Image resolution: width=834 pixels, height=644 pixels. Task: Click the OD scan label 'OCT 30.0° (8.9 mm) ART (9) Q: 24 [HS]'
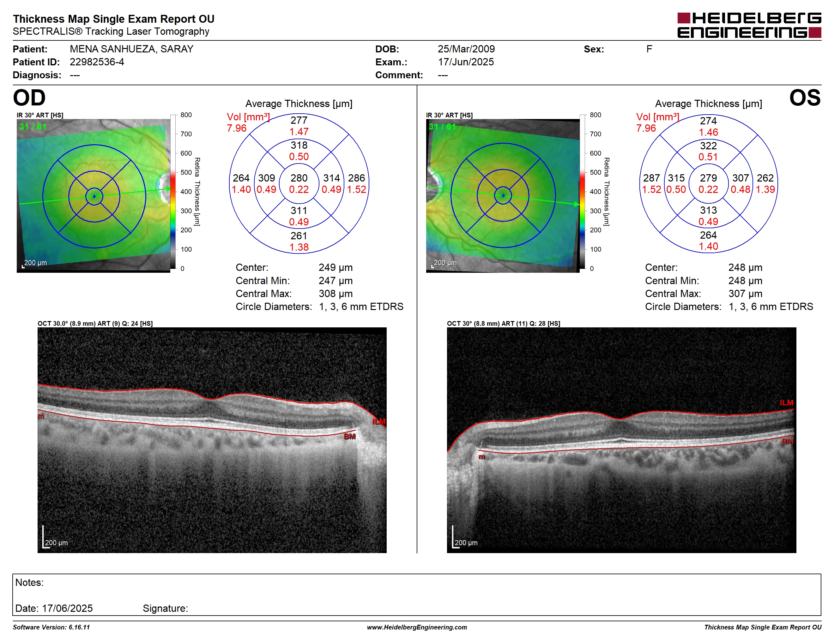coord(95,324)
